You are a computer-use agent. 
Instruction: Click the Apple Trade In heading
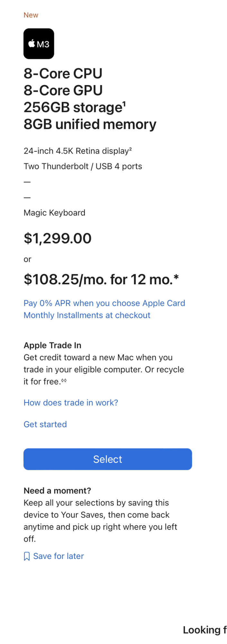click(x=52, y=346)
